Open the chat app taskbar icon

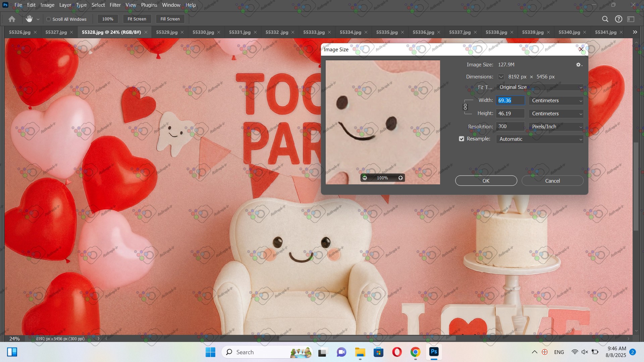(x=341, y=352)
